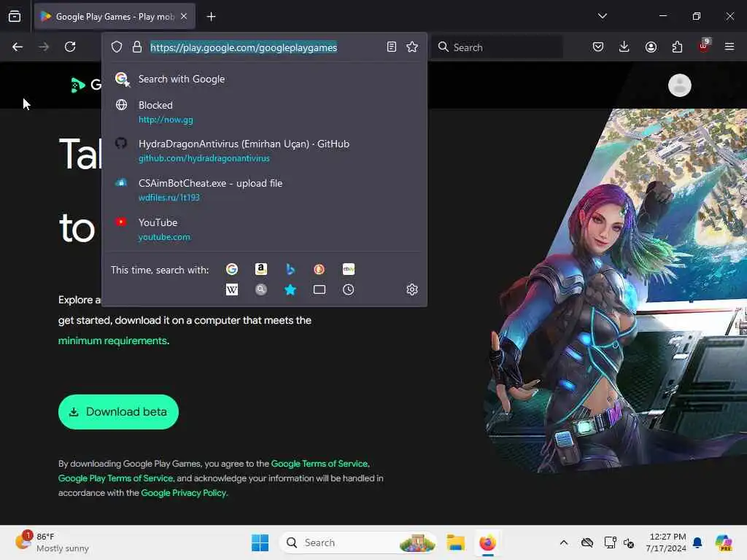Viewport: 747px width, 560px height.
Task: Open a new tab
Action: pos(211,17)
